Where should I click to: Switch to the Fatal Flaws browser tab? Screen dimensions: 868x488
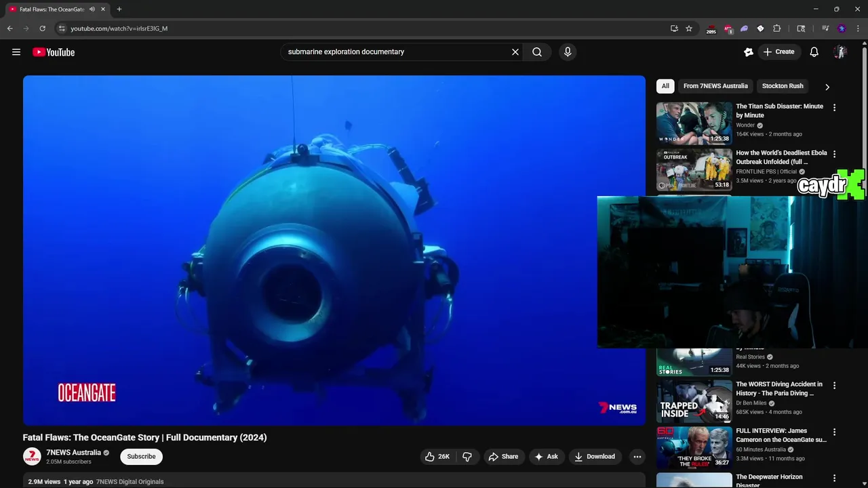[x=52, y=9]
